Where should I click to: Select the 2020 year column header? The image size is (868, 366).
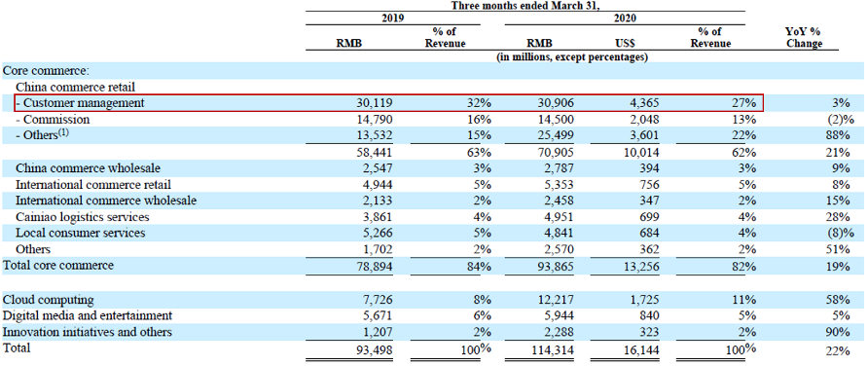click(x=625, y=18)
